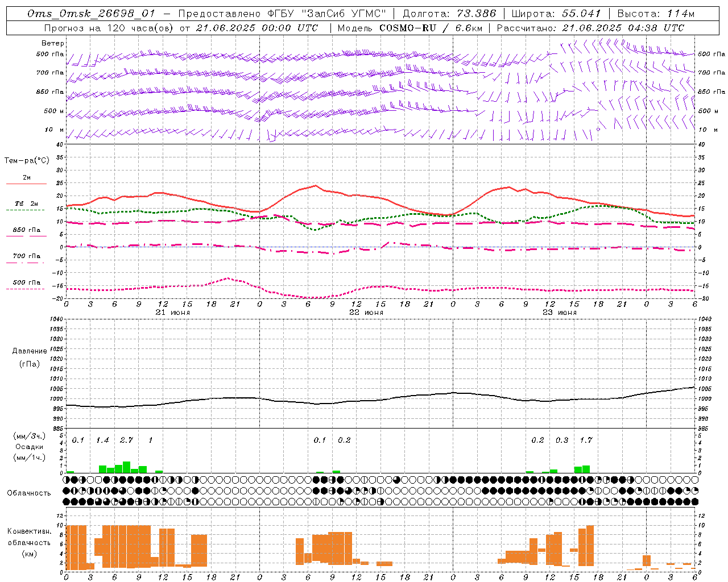Viewport: 728px width, 582px height.
Task: Select the text 'Предоставлено ФГБУ "ЗапСиб УГМС"'
Action: click(282, 14)
